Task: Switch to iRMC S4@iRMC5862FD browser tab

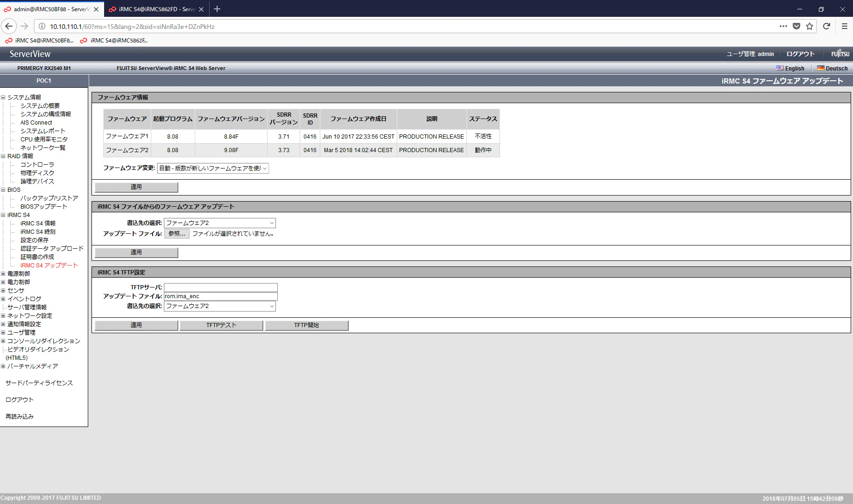Action: point(156,9)
